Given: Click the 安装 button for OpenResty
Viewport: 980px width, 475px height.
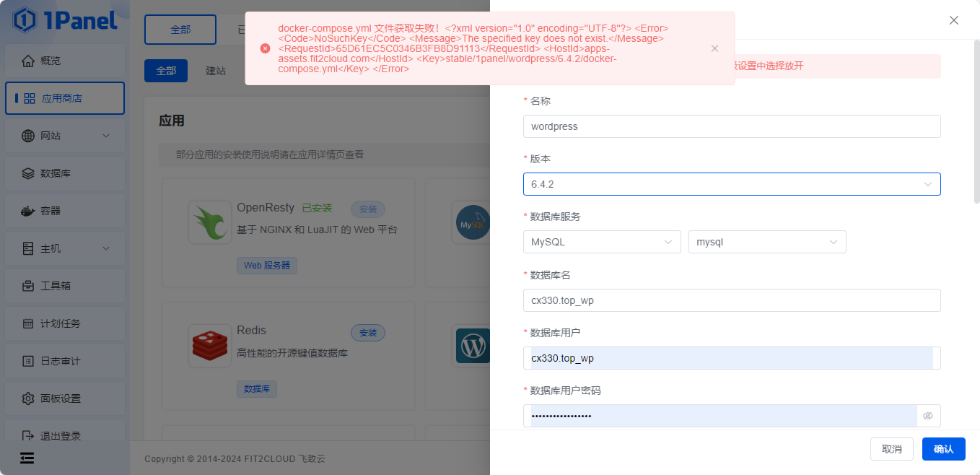Looking at the screenshot, I should pyautogui.click(x=368, y=209).
